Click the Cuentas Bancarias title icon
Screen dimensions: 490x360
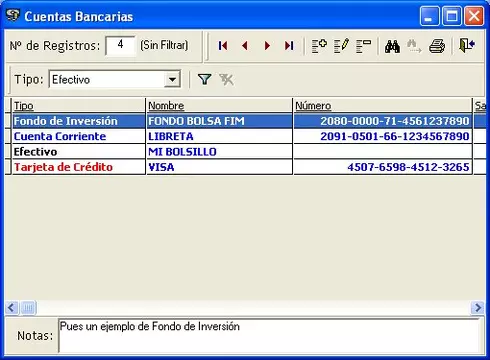point(13,16)
